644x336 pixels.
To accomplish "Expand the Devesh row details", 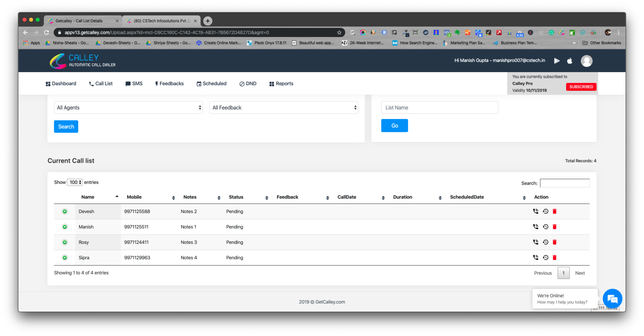I will pyautogui.click(x=65, y=212).
